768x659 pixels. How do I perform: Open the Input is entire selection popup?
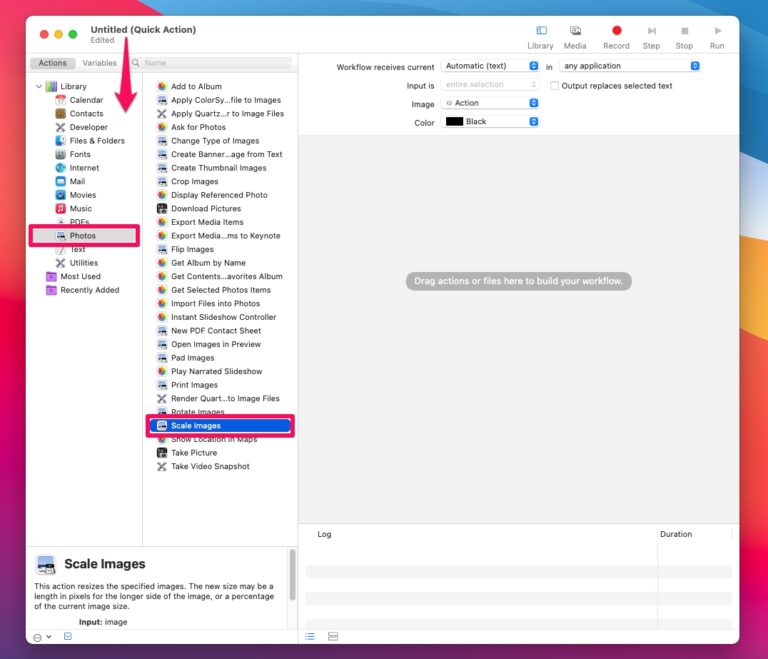490,84
